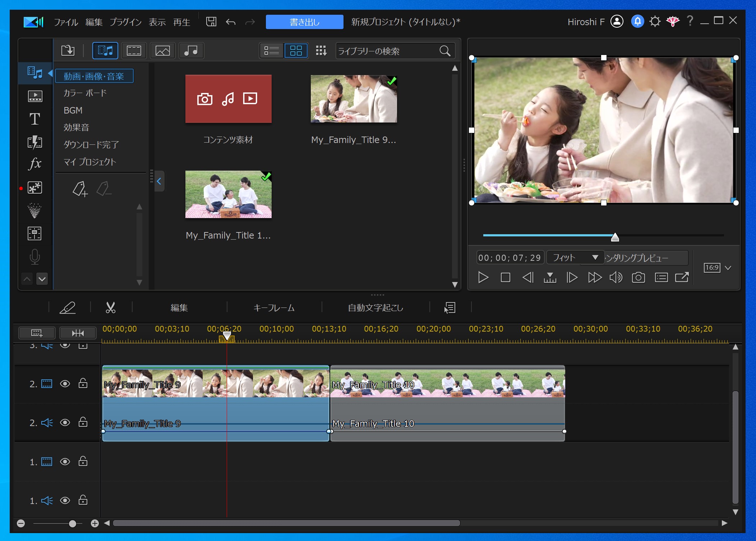Click the 書き出し export button
This screenshot has height=541, width=756.
304,22
